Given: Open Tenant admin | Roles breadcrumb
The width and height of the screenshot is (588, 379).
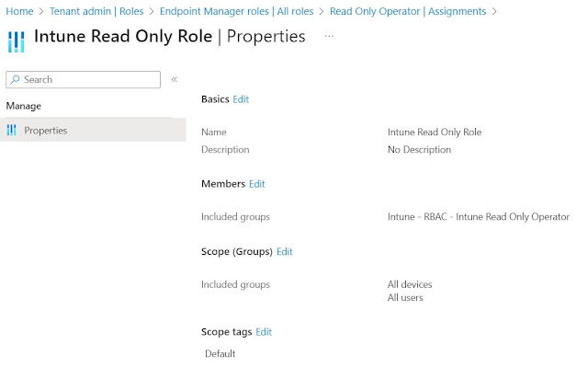Looking at the screenshot, I should tap(96, 11).
